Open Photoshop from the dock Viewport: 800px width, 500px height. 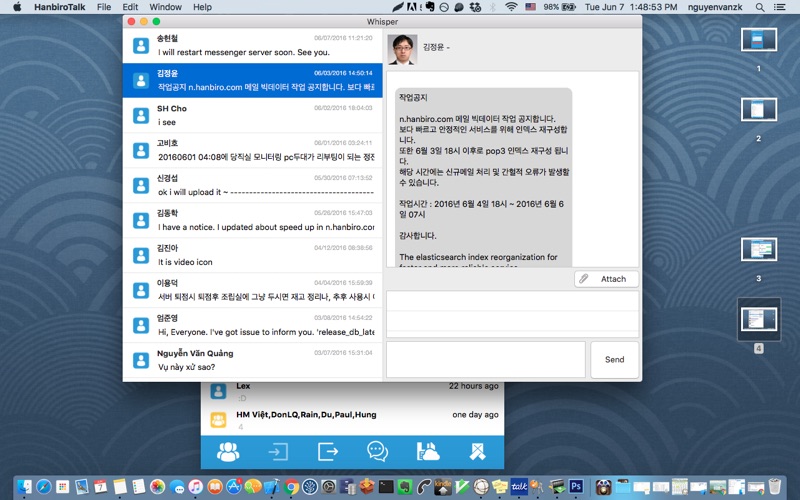tap(576, 487)
